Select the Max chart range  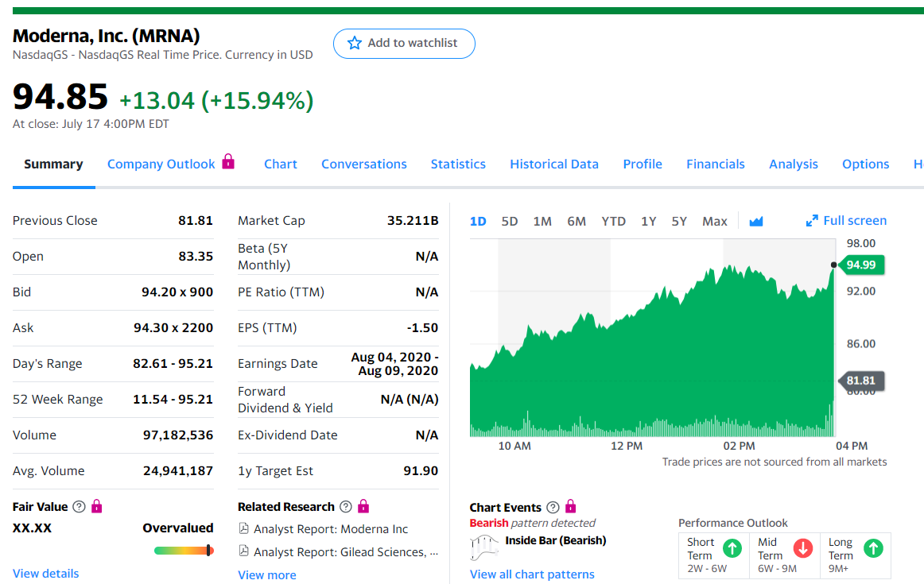coord(715,222)
